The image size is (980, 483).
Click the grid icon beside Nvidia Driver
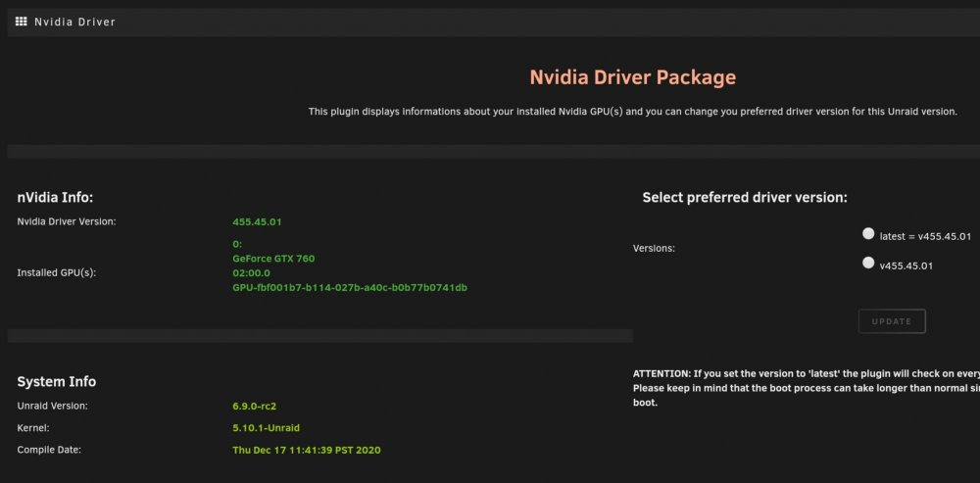point(22,22)
